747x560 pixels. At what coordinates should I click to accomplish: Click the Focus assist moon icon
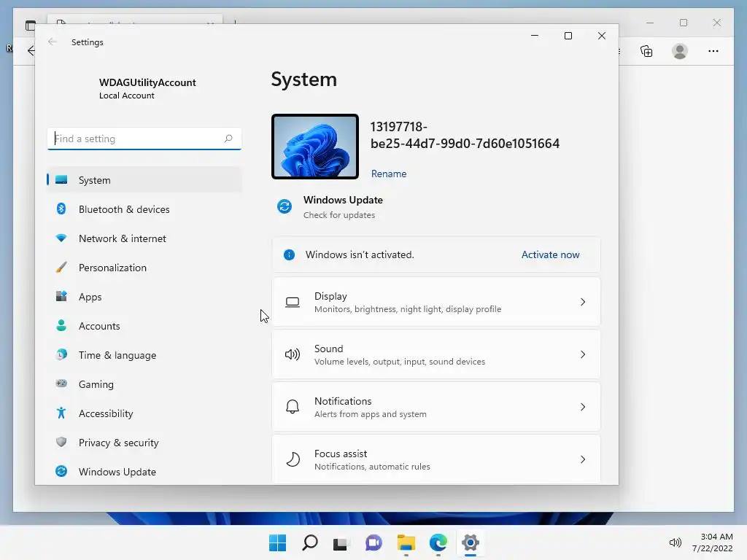click(x=293, y=459)
